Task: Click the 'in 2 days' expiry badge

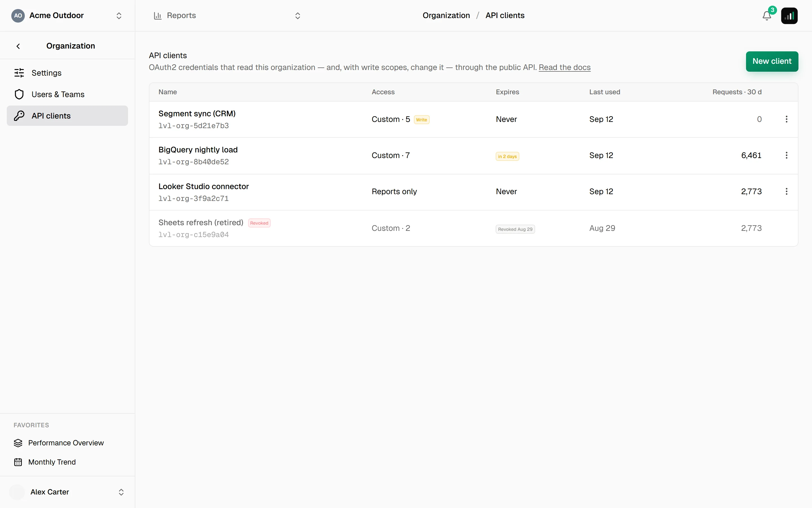Action: [x=507, y=157]
